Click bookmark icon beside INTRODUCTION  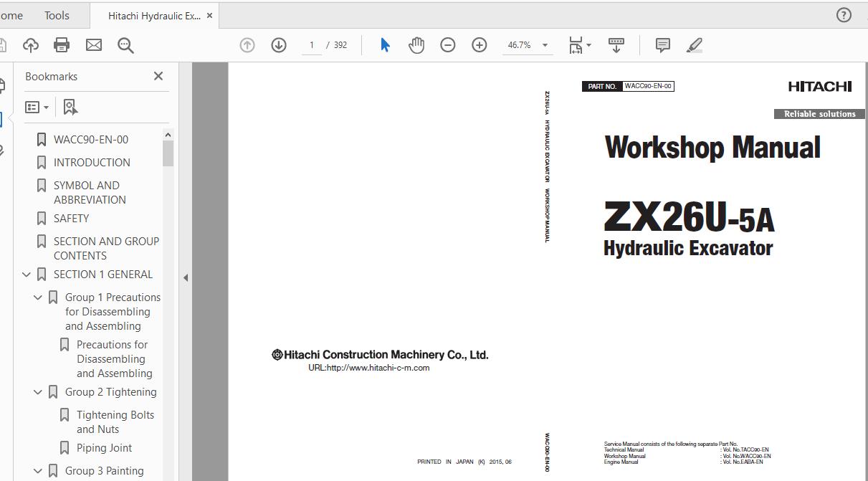[x=42, y=162]
